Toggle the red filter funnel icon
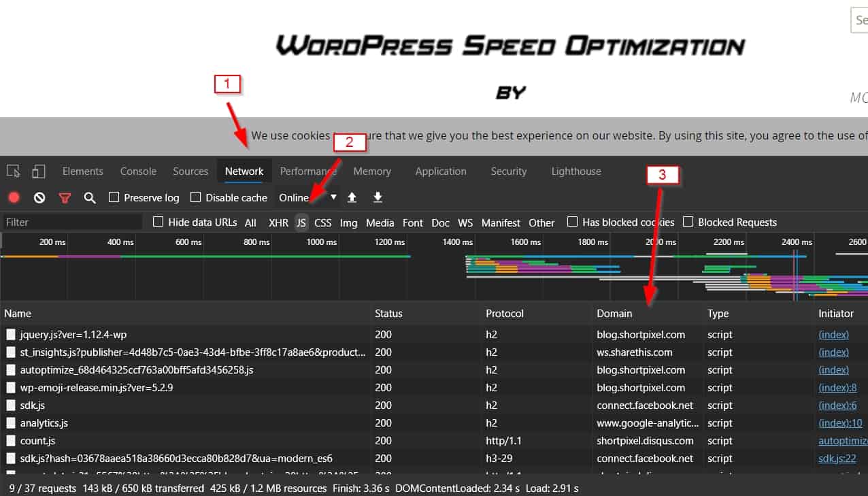The width and height of the screenshot is (868, 496). [x=65, y=197]
